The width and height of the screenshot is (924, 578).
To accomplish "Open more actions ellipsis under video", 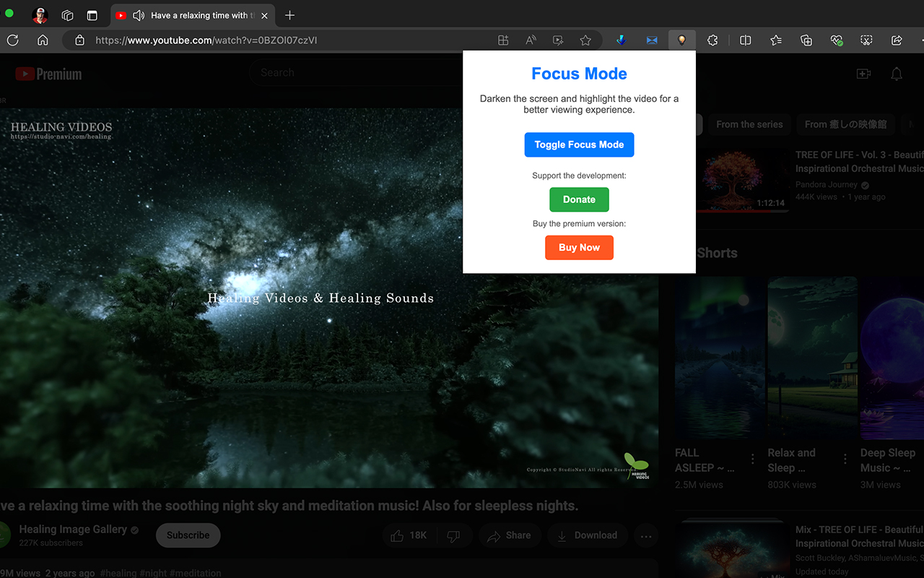I will [x=646, y=535].
